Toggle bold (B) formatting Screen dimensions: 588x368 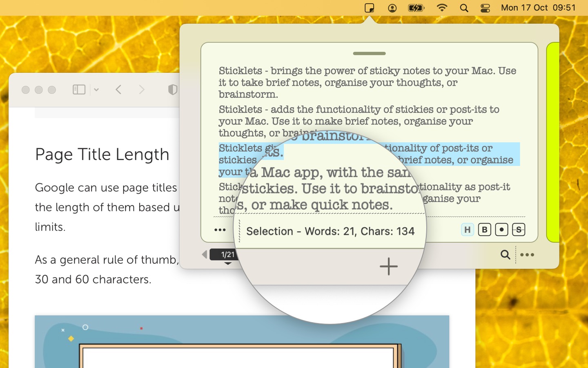point(484,230)
